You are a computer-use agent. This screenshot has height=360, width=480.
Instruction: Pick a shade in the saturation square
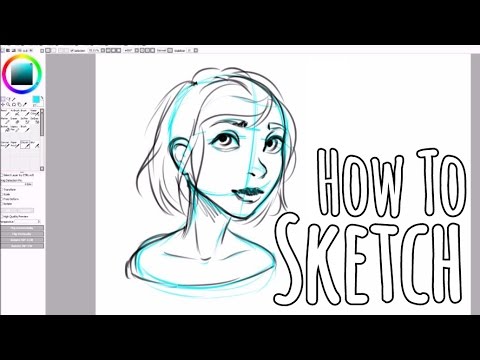pyautogui.click(x=22, y=74)
